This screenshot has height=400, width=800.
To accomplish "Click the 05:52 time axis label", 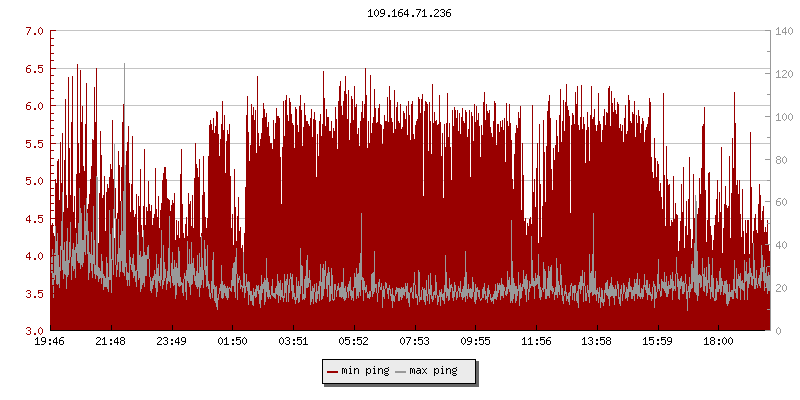I will [353, 341].
